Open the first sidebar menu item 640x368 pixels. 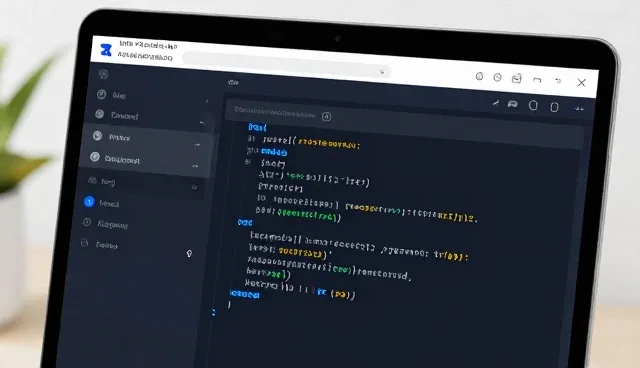point(111,95)
